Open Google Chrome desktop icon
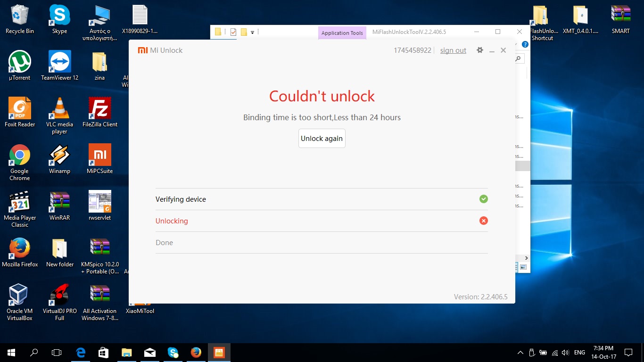This screenshot has width=644, height=362. point(20,158)
